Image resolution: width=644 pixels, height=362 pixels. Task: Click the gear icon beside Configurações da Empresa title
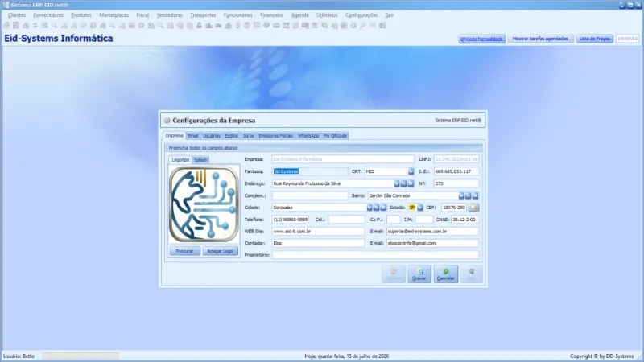click(x=167, y=121)
